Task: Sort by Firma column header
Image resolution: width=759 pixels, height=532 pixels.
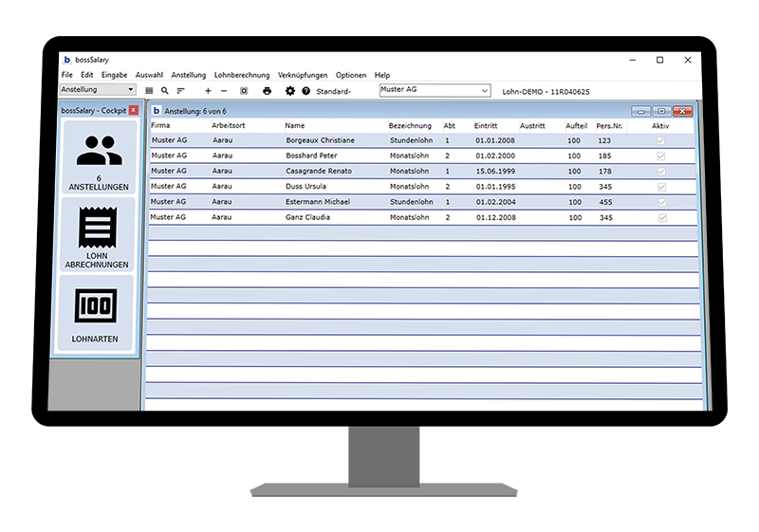Action: coord(160,125)
